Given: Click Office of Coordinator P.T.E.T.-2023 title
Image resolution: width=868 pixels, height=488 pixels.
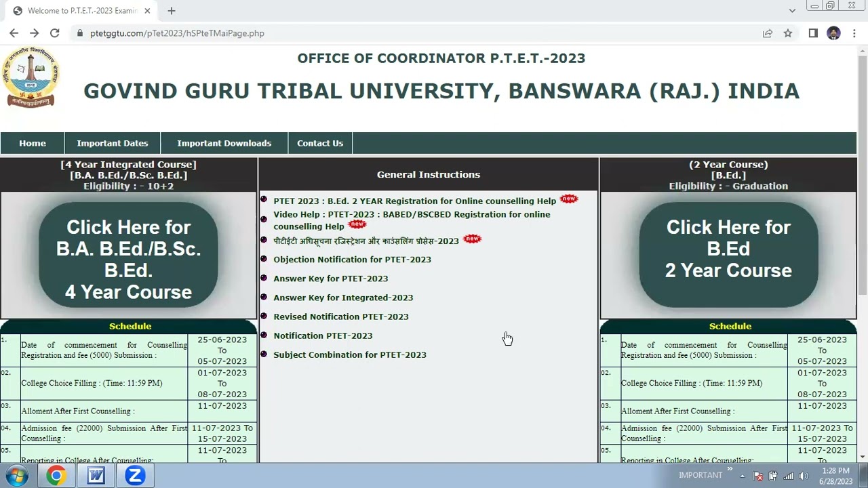Looking at the screenshot, I should [x=441, y=58].
